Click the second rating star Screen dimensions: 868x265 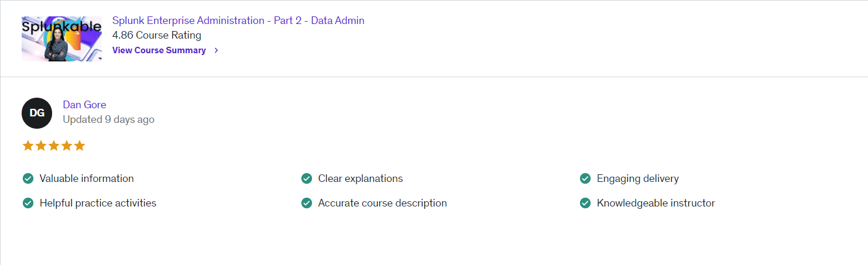tap(41, 146)
